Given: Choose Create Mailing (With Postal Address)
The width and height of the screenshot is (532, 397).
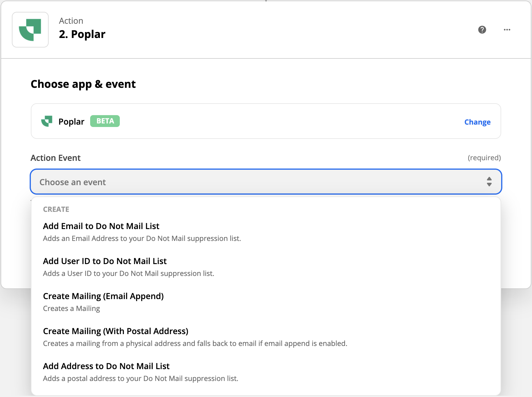Looking at the screenshot, I should click(x=116, y=331).
